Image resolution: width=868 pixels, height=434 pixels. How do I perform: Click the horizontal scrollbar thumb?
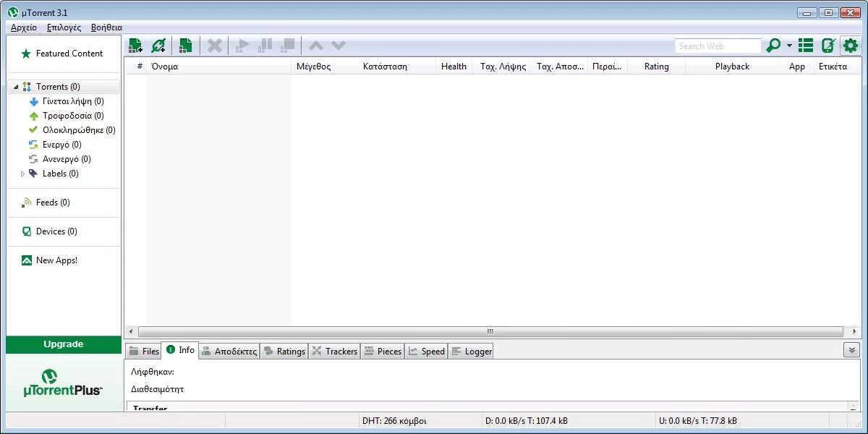[490, 331]
